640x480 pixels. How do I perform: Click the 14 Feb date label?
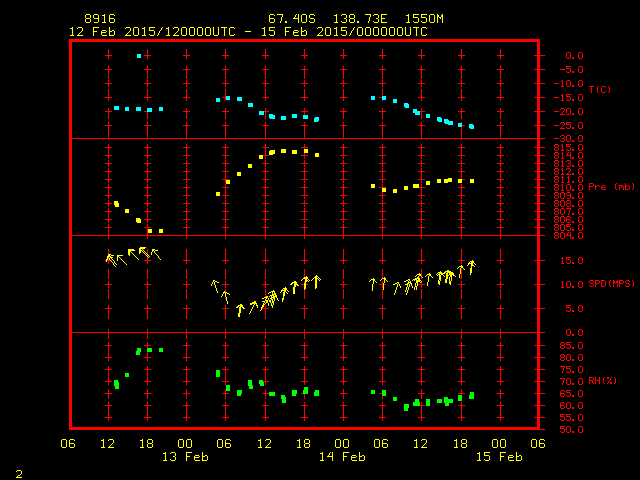pyautogui.click(x=342, y=457)
